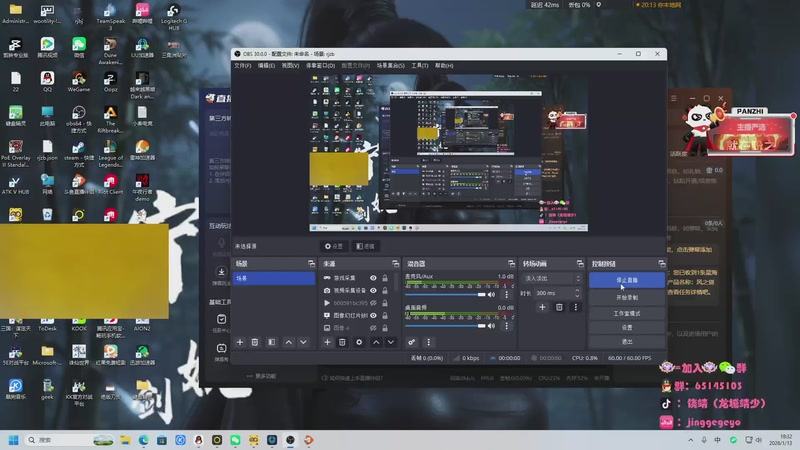Open scene filters icon in Scenes panel
This screenshot has height=450, width=800.
coord(271,342)
